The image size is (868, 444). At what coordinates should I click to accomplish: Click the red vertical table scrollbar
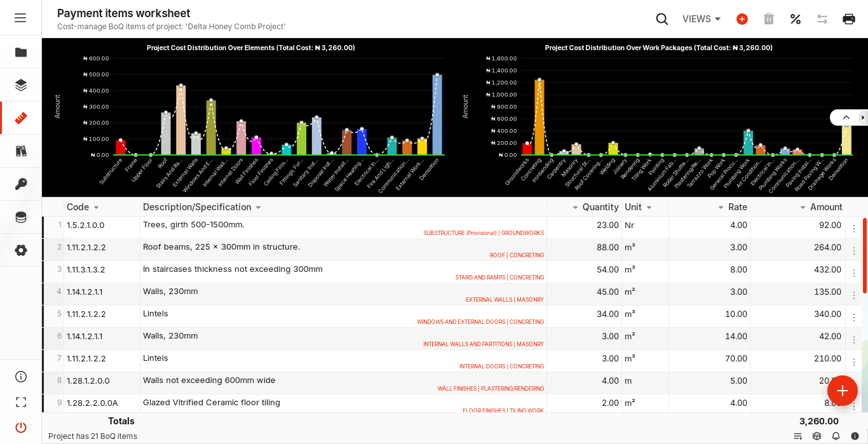pyautogui.click(x=865, y=255)
